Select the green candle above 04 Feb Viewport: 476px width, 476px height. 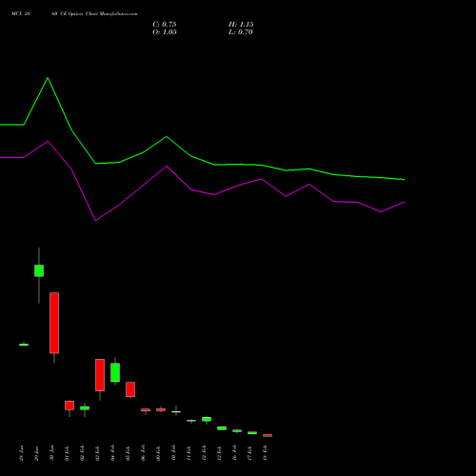click(x=115, y=372)
